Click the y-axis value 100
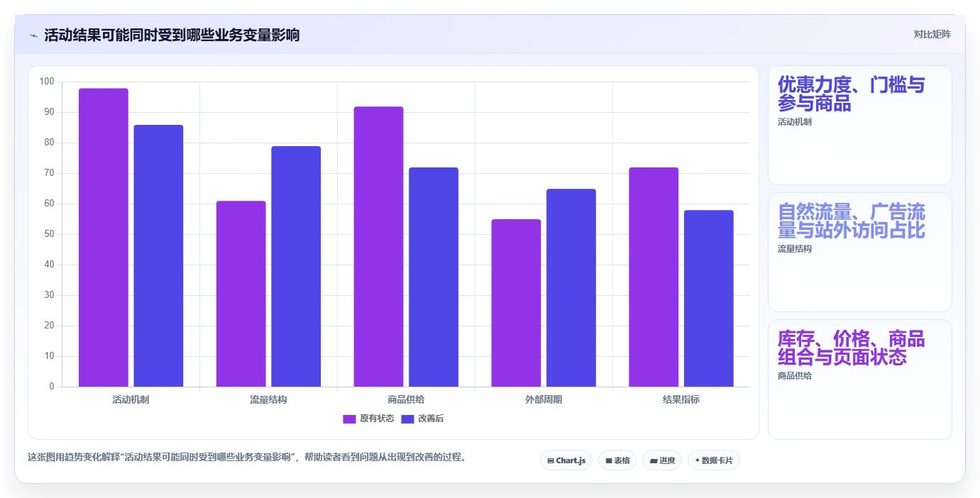Screen dimensions: 980x498 click(x=47, y=82)
